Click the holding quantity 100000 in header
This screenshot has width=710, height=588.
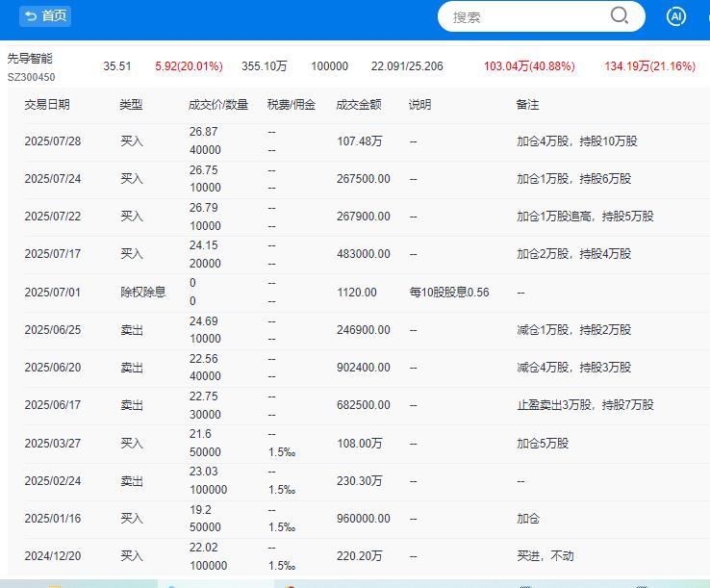click(x=330, y=66)
